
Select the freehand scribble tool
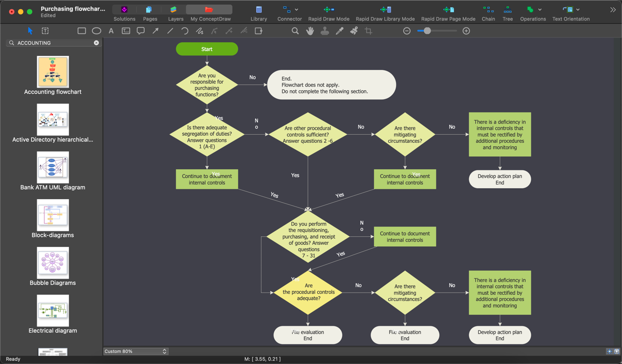point(200,31)
